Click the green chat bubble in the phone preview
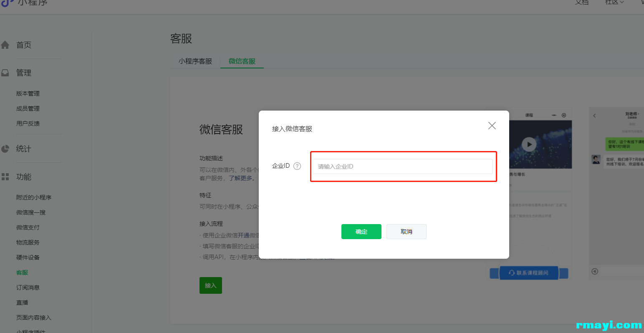The image size is (644, 333). [x=625, y=144]
